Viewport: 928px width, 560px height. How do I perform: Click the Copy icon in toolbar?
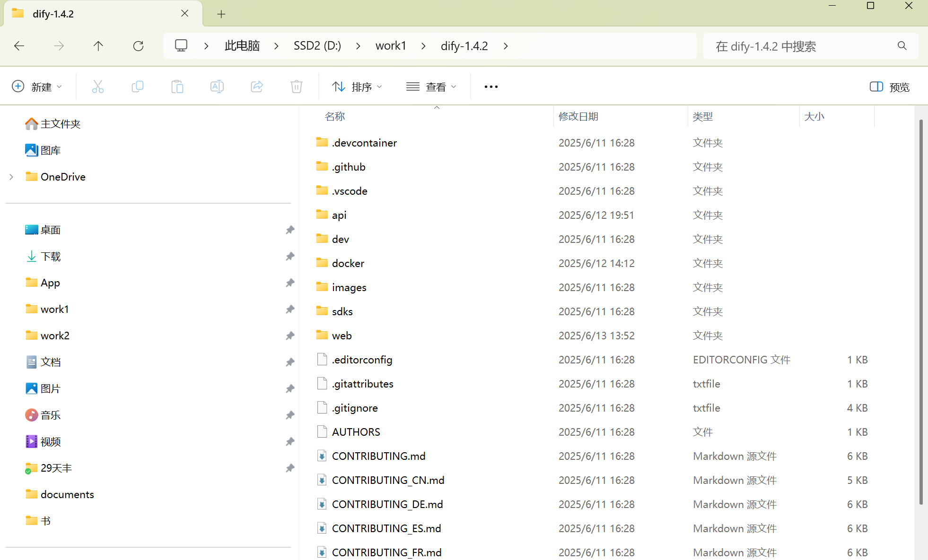coord(137,86)
